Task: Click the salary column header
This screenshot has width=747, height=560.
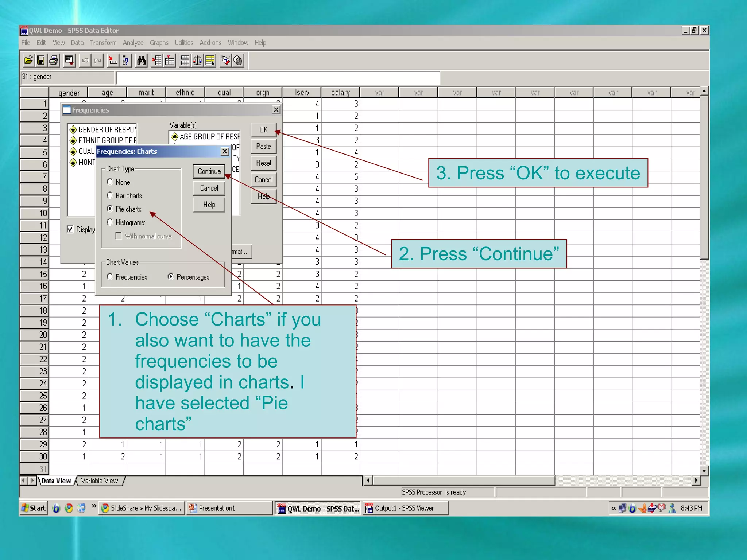Action: (x=340, y=92)
